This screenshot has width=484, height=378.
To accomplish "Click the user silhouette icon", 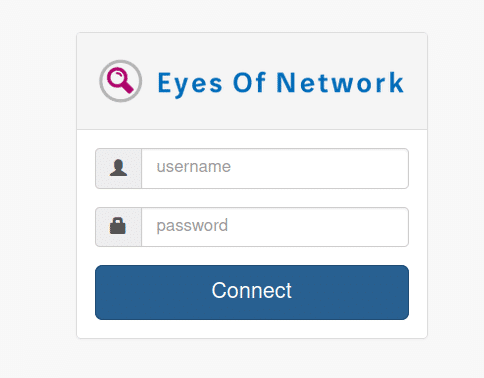I will pos(118,168).
